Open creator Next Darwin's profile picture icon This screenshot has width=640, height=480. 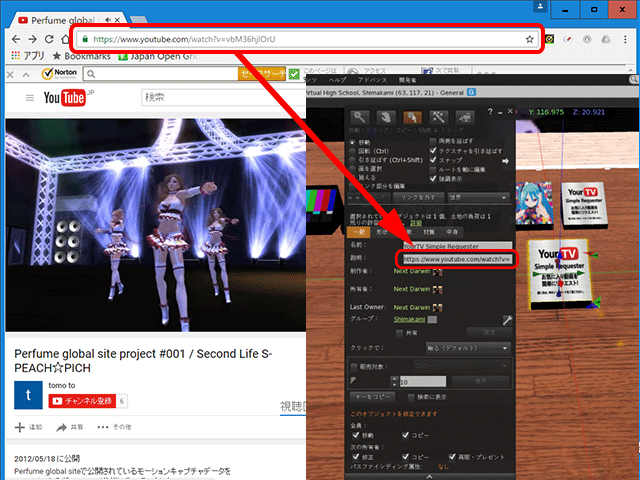coord(438,272)
